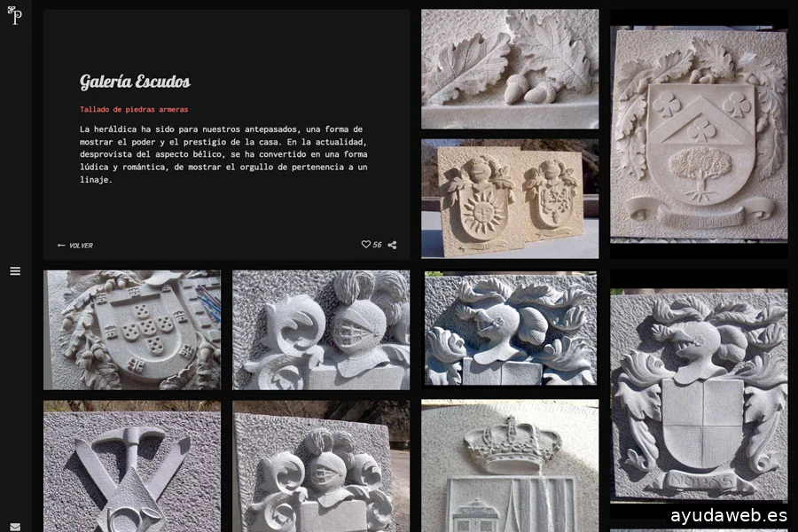This screenshot has height=532, width=798.
Task: View the close-up helmet with visor image
Action: [321, 330]
